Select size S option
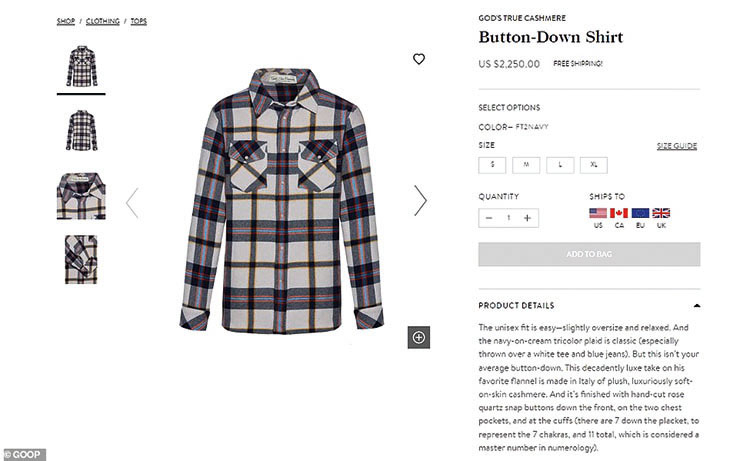Screen dimensions: 740x461 492,165
